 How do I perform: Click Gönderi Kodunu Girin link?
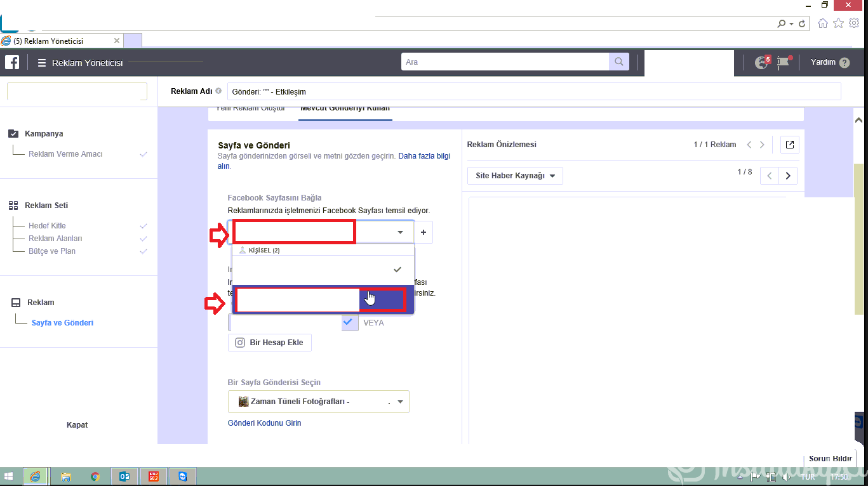click(264, 423)
